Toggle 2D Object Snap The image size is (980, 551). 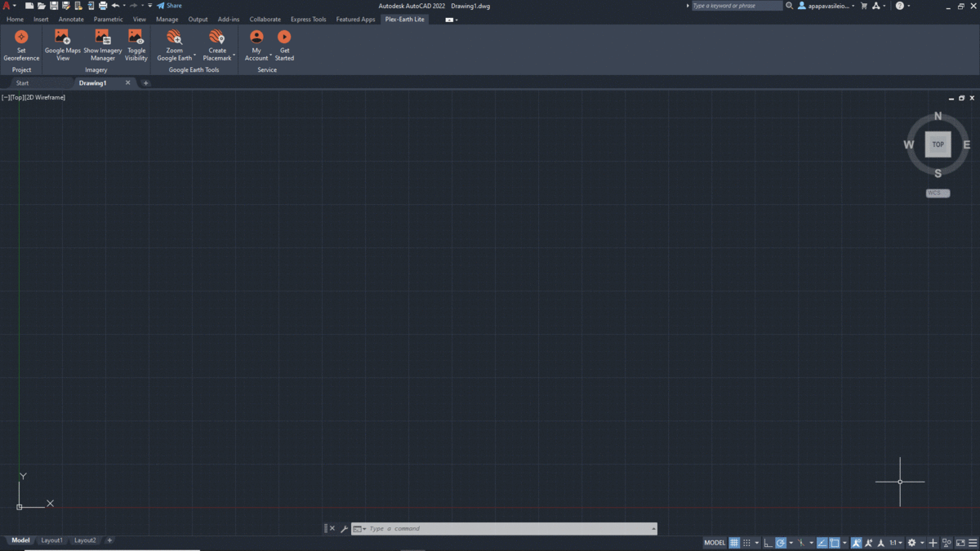pos(835,543)
